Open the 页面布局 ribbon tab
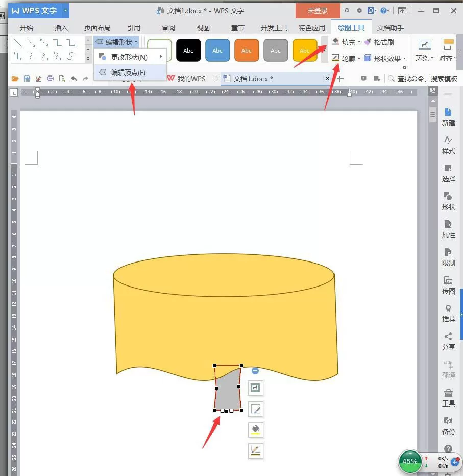463x476 pixels. pos(97,28)
